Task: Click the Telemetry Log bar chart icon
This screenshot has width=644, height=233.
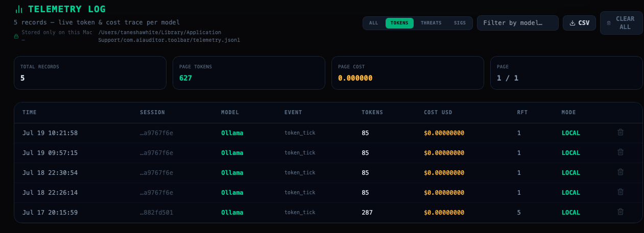Action: (19, 9)
